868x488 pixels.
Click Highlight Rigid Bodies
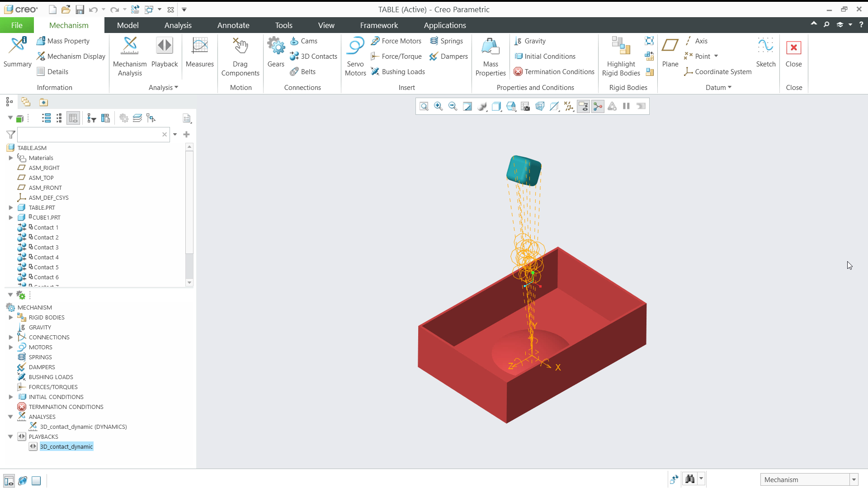621,56
